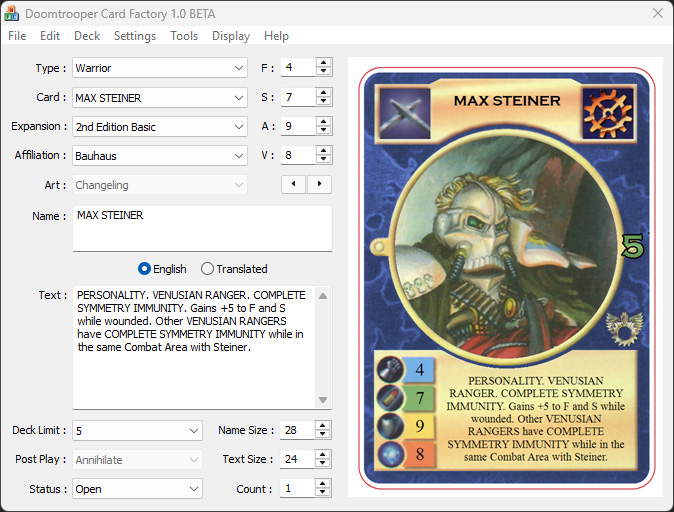Viewport: 674px width, 512px height.
Task: Click the yellow stat box showing 9
Action: coord(420,426)
